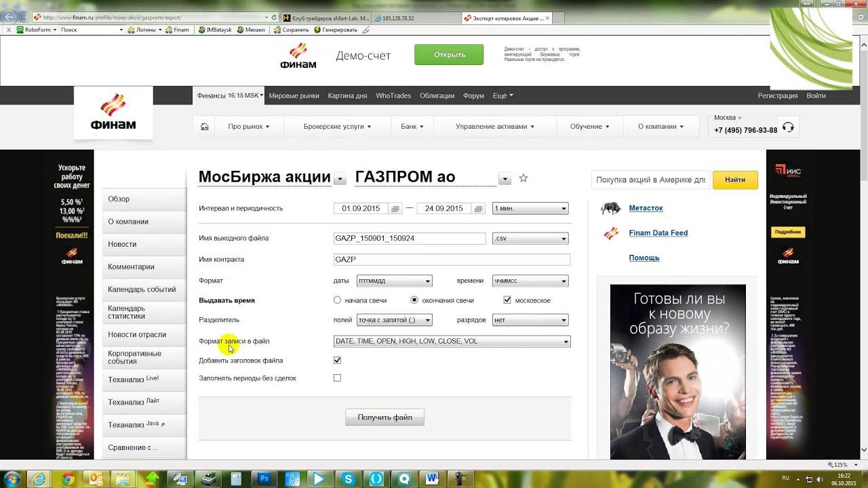
Task: Open Microsoft Word from the taskbar
Action: (x=433, y=479)
